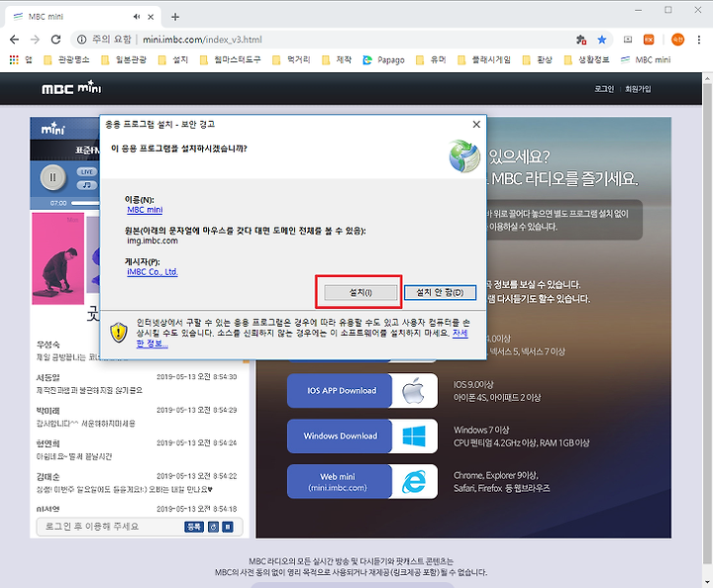Viewport: 713px width, 588px height.
Task: Click the mini logo in the player panel
Action: (53, 129)
